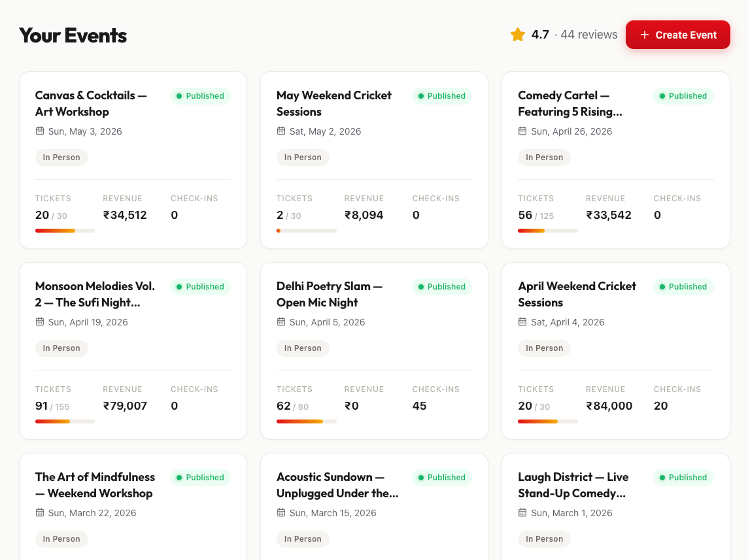This screenshot has height=560, width=748.
Task: Click calendar icon on Delhi Poetry Slam card
Action: point(281,322)
